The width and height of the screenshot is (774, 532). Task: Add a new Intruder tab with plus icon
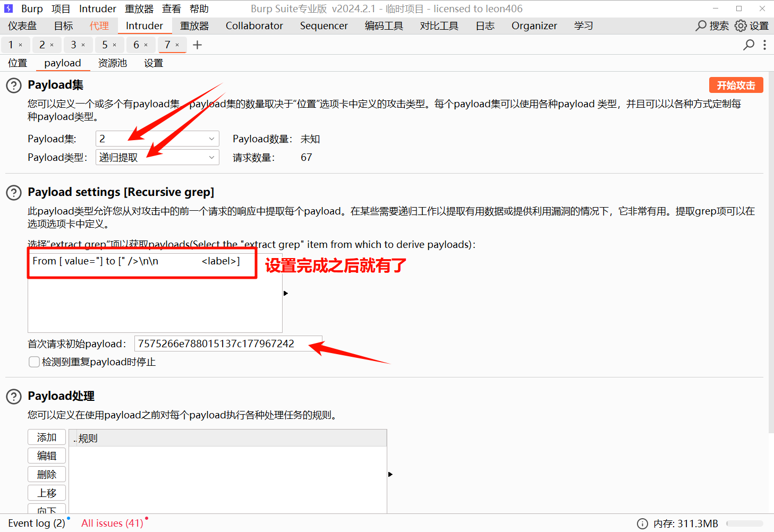(x=198, y=45)
